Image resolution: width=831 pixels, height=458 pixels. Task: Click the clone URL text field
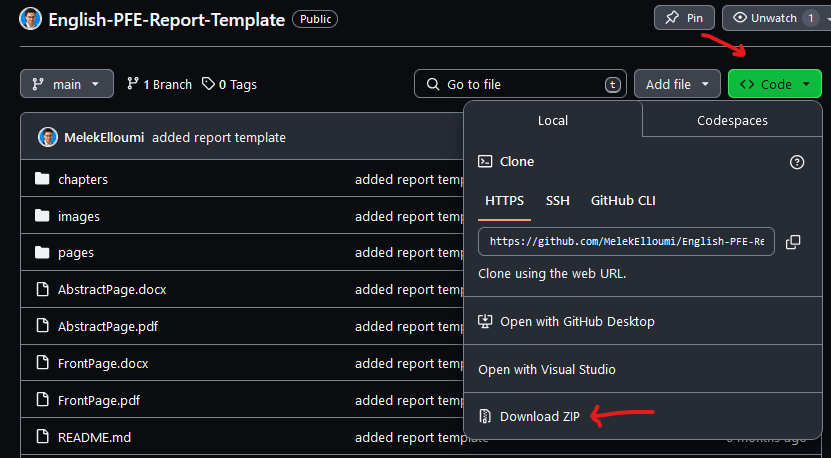[626, 242]
